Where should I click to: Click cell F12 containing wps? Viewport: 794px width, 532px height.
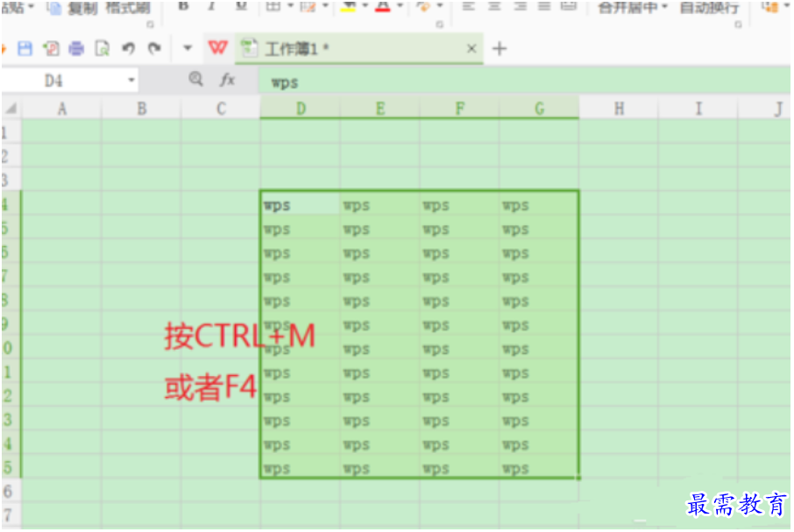(x=460, y=396)
